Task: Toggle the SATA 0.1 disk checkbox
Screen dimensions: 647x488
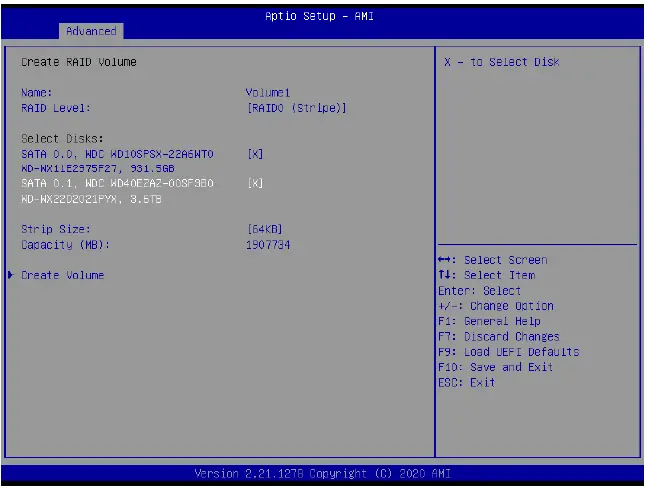Action: coord(255,183)
